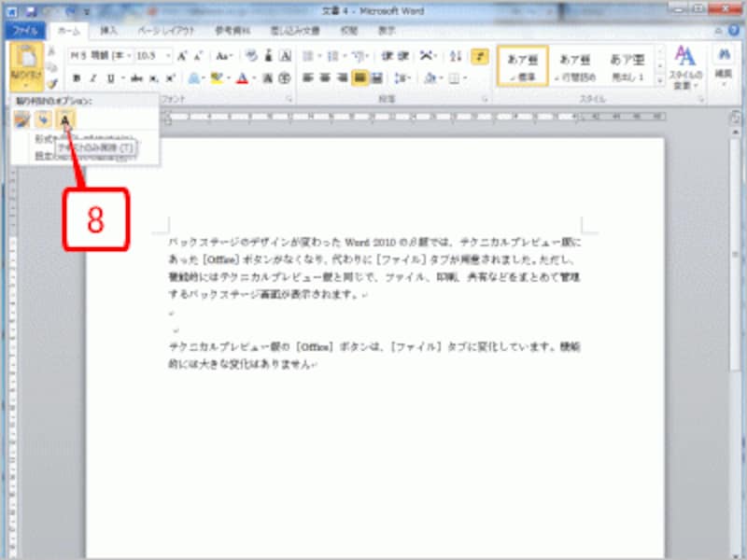The height and width of the screenshot is (560, 747).
Task: Toggle bold formatting in the ribbon
Action: [x=76, y=76]
